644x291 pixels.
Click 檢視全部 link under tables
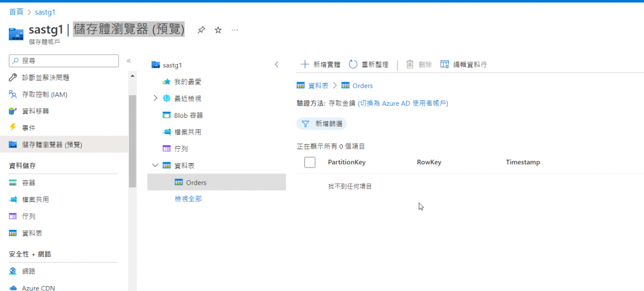pos(188,199)
